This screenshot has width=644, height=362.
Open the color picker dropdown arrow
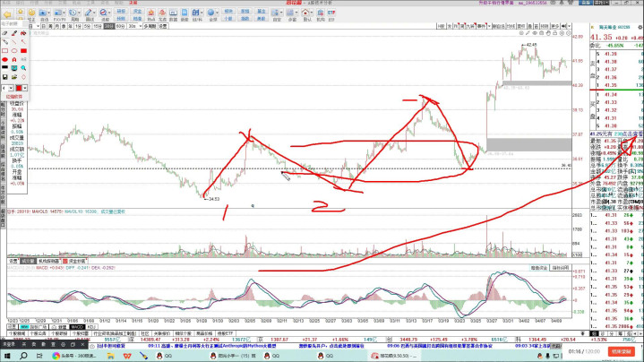coord(25,89)
